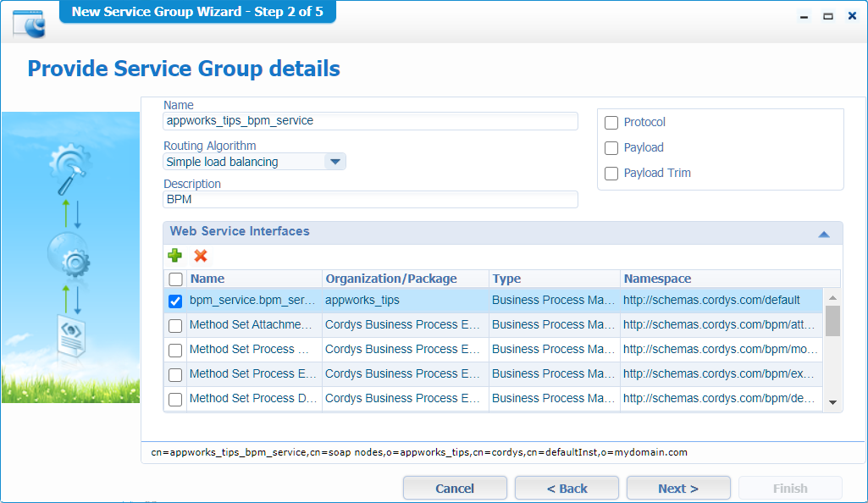This screenshot has height=503, width=868.
Task: Enable the Protocol checkbox
Action: click(x=611, y=123)
